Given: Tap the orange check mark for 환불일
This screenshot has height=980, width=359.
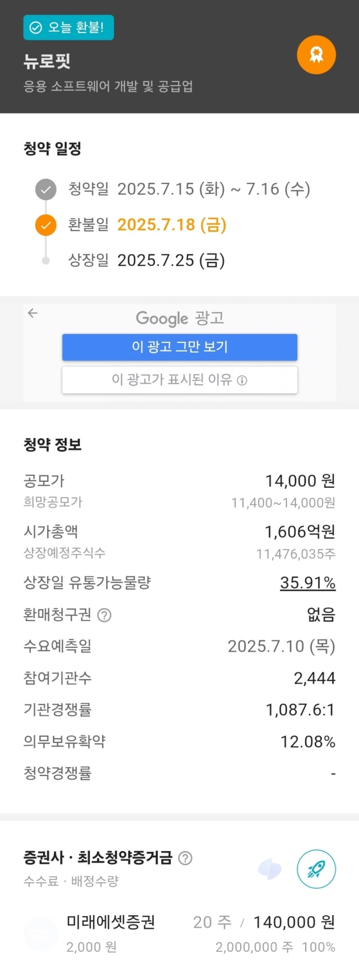Looking at the screenshot, I should (46, 225).
